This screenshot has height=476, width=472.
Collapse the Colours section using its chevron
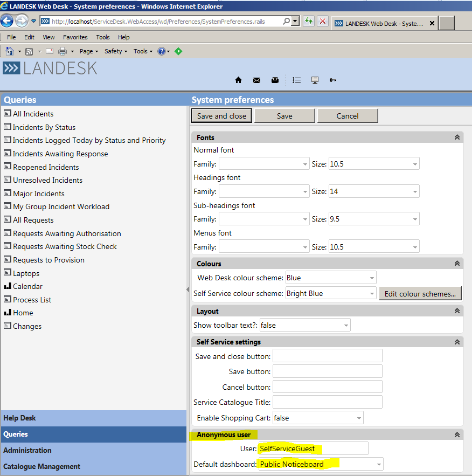click(457, 263)
